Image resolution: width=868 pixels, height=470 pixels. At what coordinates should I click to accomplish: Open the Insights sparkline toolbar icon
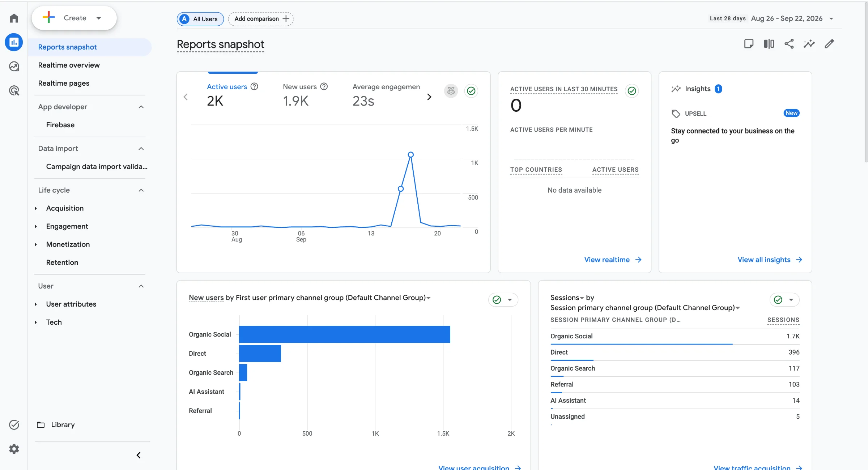coord(809,44)
